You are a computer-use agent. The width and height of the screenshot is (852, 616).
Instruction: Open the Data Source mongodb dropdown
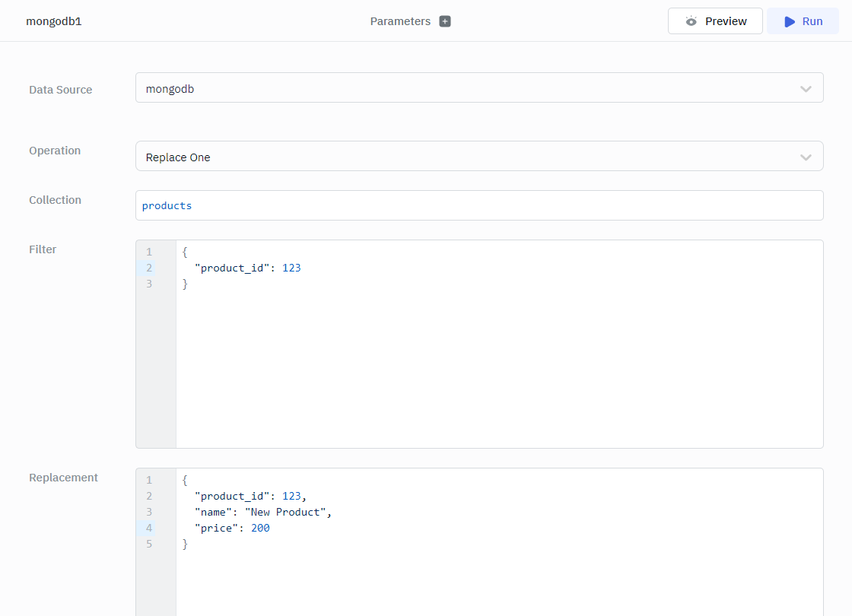click(x=464, y=88)
